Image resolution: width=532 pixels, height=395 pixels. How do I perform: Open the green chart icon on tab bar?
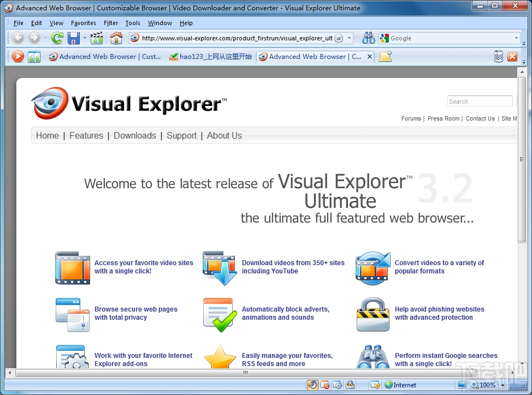[34, 57]
